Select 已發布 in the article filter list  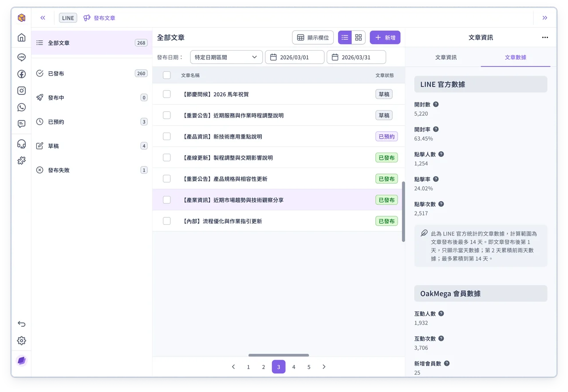point(92,74)
